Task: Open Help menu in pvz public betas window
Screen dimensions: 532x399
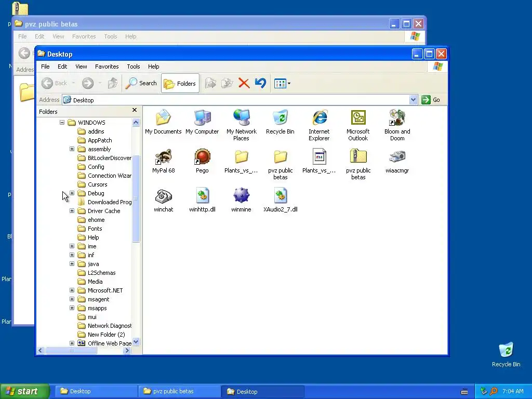Action: [x=130, y=36]
